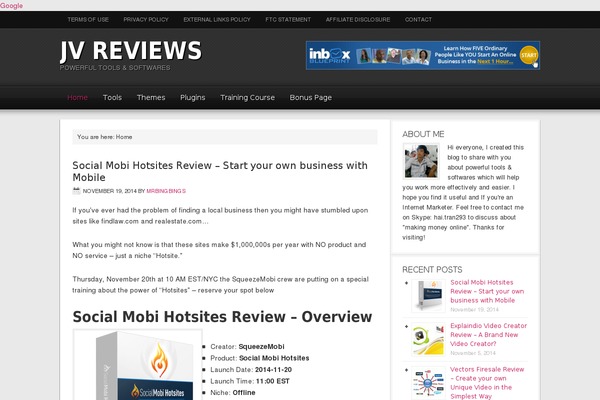The width and height of the screenshot is (600, 400).
Task: Click the 'November 5, 2014' post date
Action: click(x=473, y=353)
